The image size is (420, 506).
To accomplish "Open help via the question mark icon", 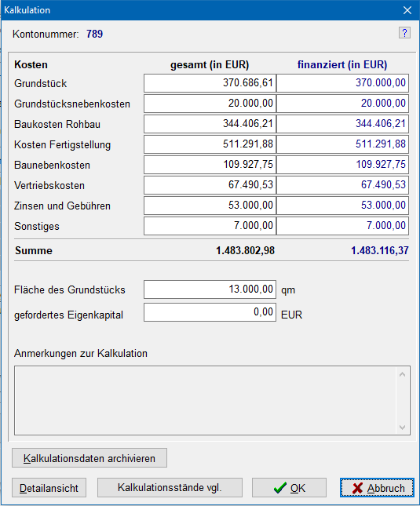I will (404, 33).
